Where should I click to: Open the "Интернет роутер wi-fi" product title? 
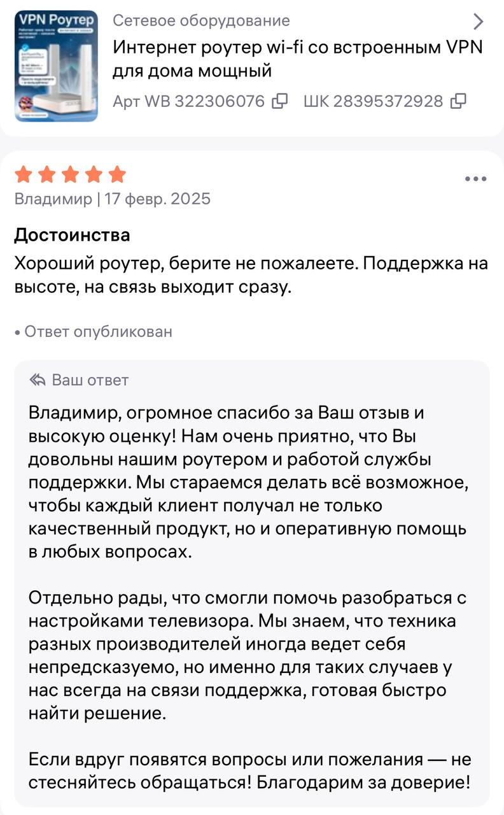tap(297, 59)
